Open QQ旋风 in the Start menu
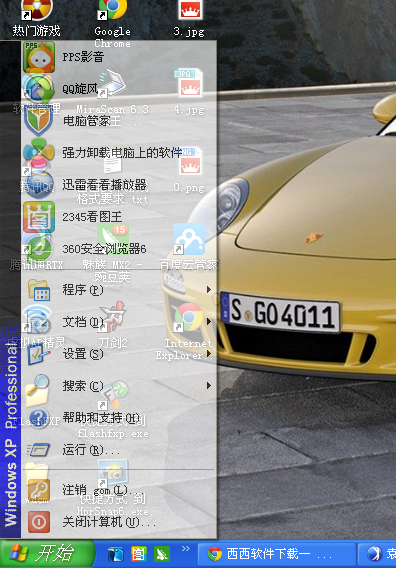Viewport: 396px width, 568px height. pyautogui.click(x=119, y=89)
